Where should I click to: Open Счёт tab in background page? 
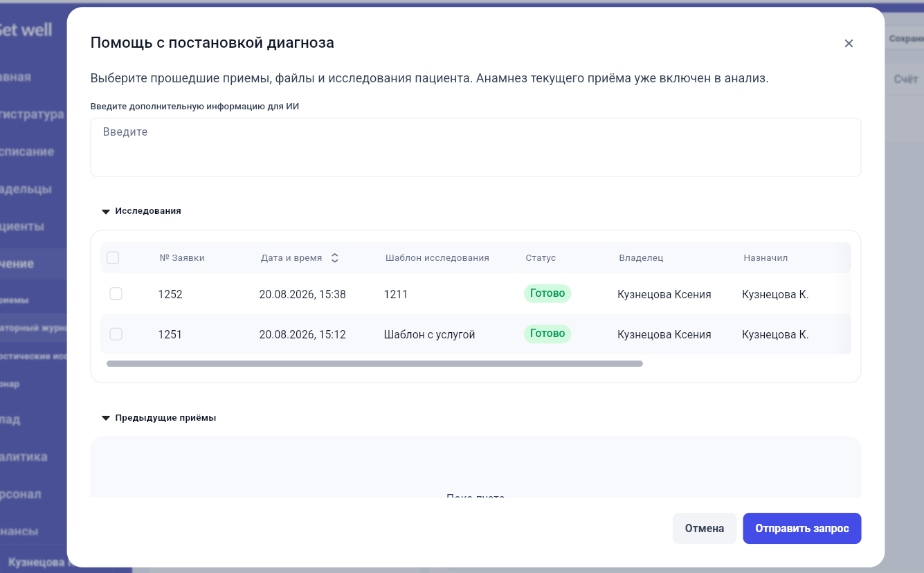coord(905,80)
